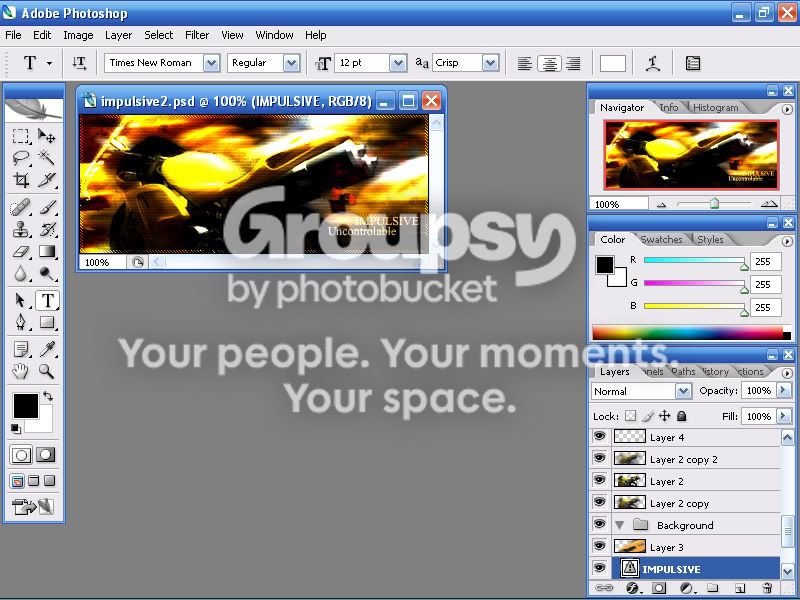Select the Eraser tool
This screenshot has height=600, width=800.
click(x=20, y=252)
